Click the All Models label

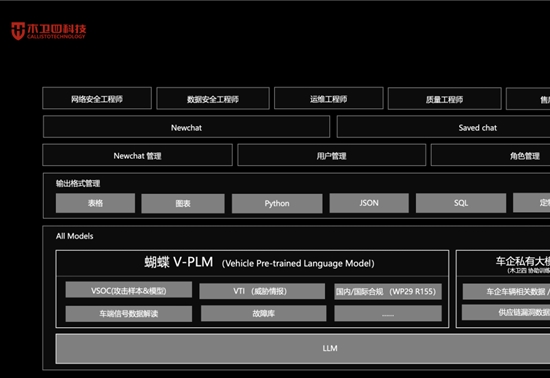[74, 236]
